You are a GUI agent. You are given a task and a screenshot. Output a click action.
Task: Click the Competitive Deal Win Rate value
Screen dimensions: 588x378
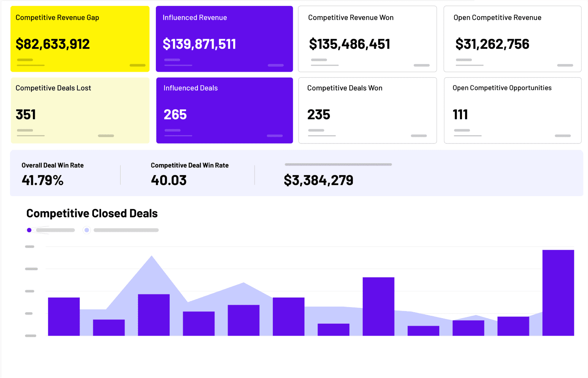(169, 180)
